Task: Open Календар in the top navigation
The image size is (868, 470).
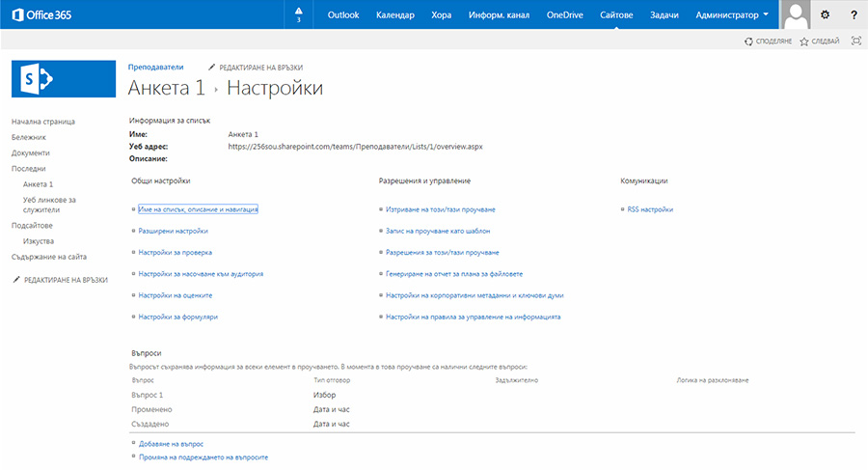Action: (x=395, y=15)
